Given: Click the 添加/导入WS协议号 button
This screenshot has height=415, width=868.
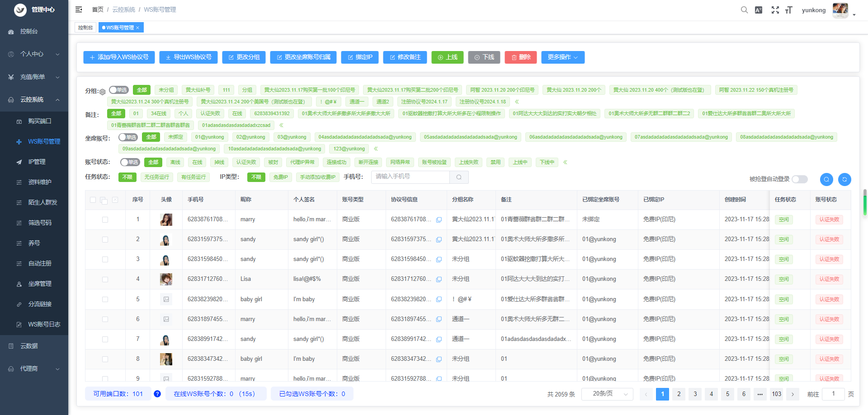Looking at the screenshot, I should (119, 57).
